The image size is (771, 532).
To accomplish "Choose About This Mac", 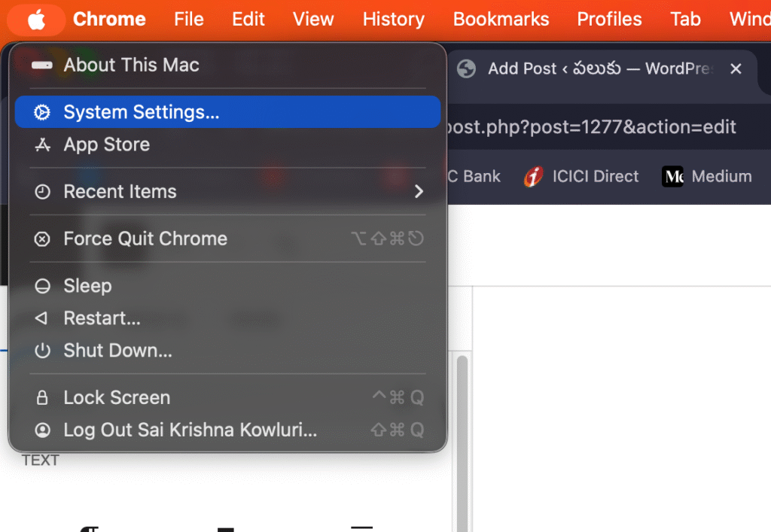I will (x=227, y=65).
